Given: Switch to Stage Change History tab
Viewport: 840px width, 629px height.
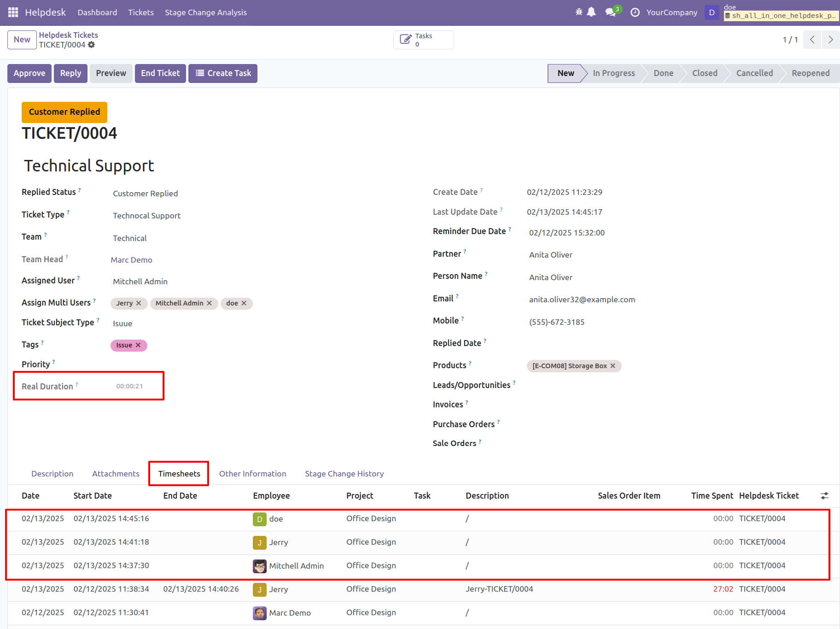Looking at the screenshot, I should click(x=344, y=474).
